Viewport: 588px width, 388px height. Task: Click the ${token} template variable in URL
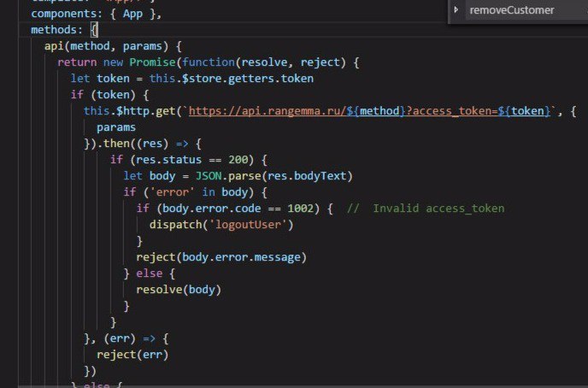click(x=524, y=111)
